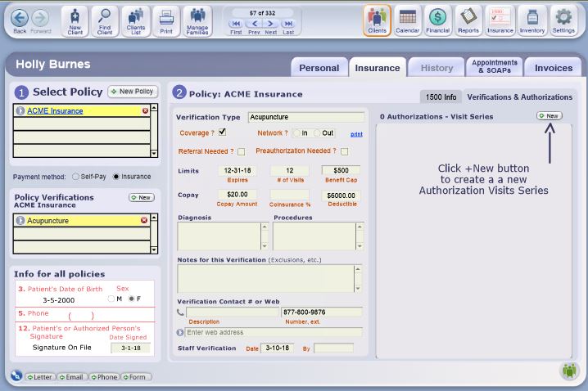Switch to 1500 Info tab
This screenshot has height=391, width=588.
point(441,97)
